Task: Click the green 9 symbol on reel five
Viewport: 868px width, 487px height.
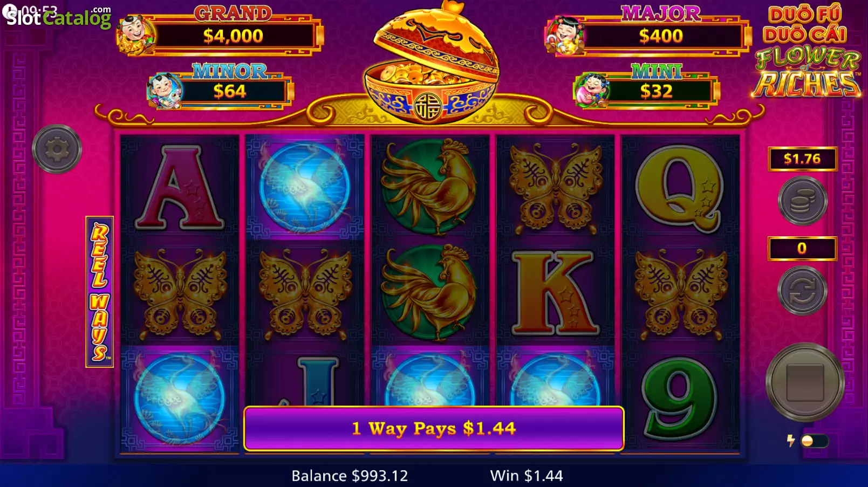Action: (680, 398)
